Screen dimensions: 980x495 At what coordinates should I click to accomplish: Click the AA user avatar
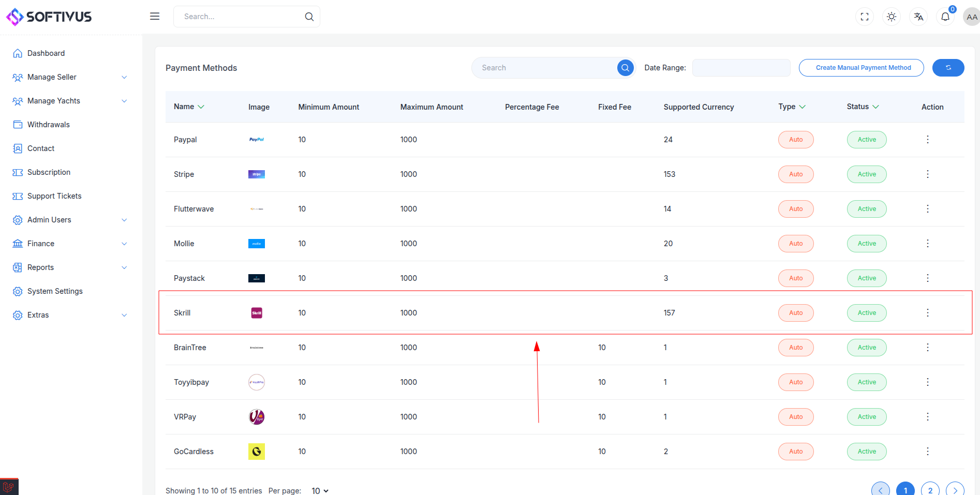click(x=971, y=17)
